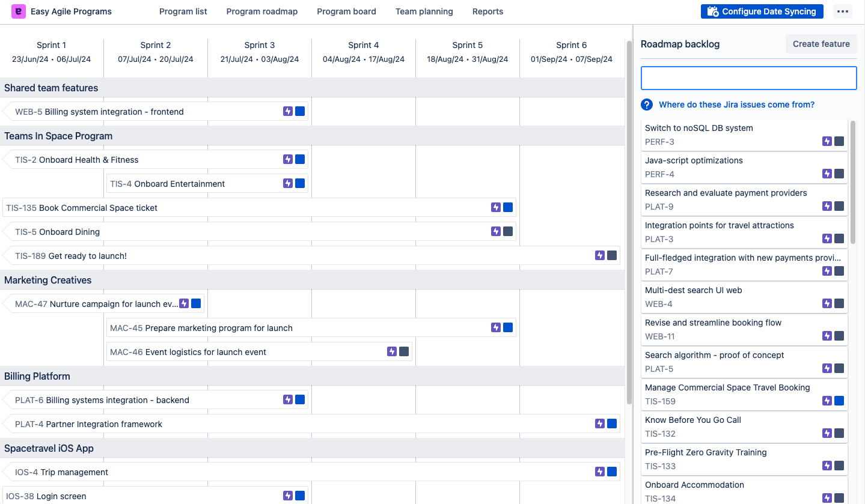The height and width of the screenshot is (504, 865).
Task: Click the Configure Date Syncing button
Action: point(762,11)
